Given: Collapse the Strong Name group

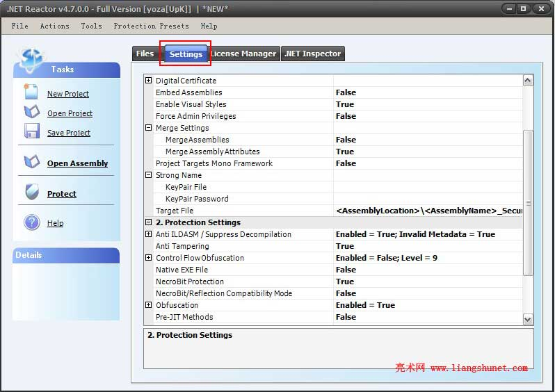Looking at the screenshot, I should pyautogui.click(x=149, y=174).
